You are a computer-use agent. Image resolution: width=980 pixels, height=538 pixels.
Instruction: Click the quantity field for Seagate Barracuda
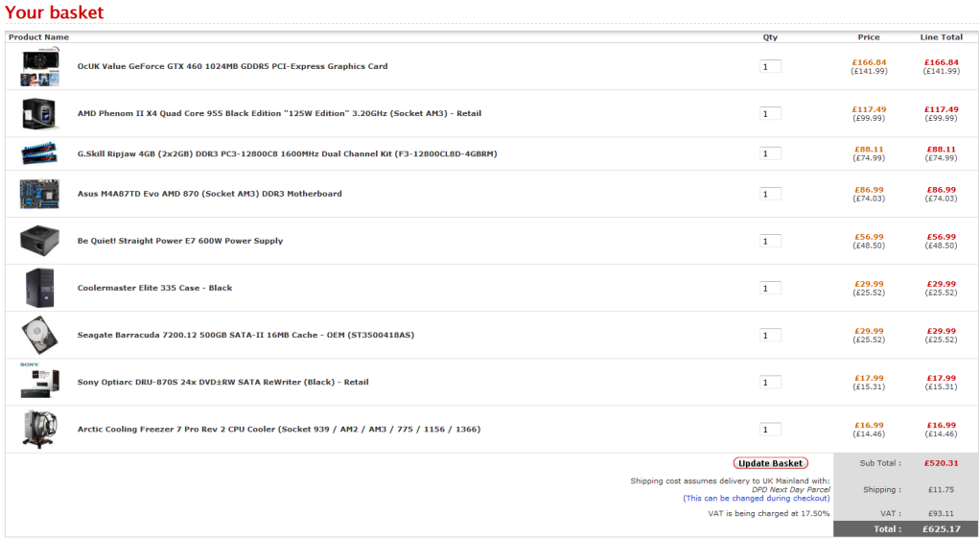coord(770,336)
